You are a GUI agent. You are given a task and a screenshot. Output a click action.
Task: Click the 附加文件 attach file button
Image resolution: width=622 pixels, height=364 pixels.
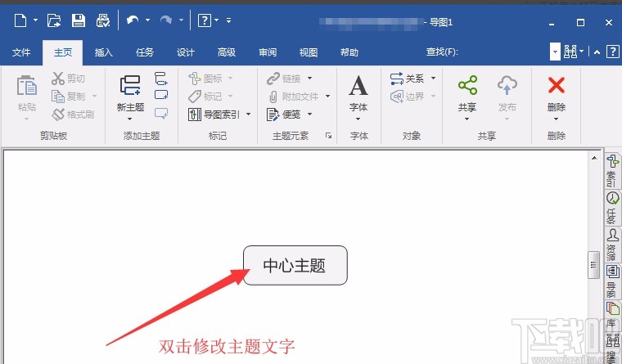click(294, 97)
